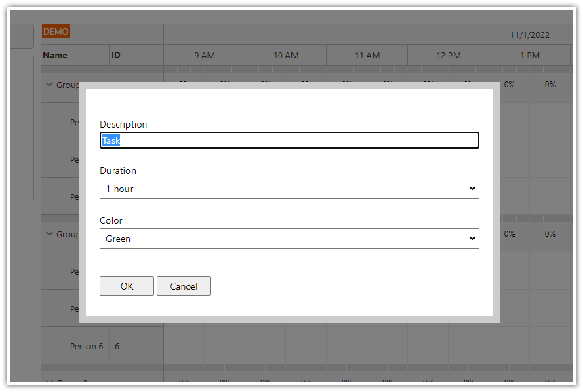Click the 11/1/2022 date header

tap(529, 33)
